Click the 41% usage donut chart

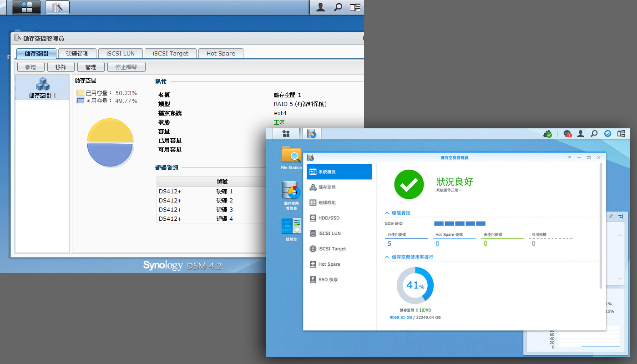pos(415,286)
